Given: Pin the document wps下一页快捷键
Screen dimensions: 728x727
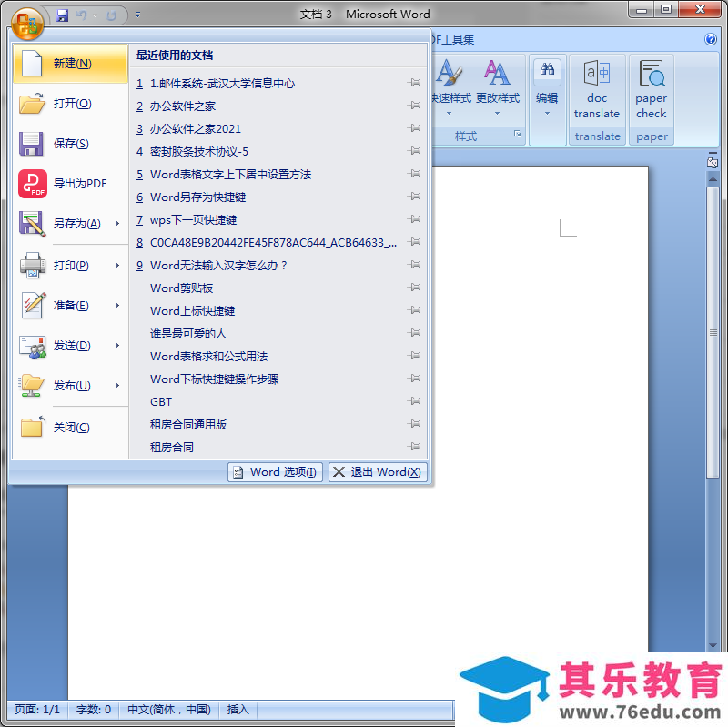Looking at the screenshot, I should tap(414, 218).
